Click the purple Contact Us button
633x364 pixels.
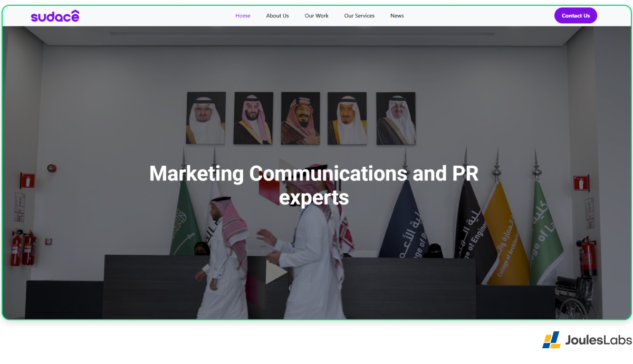(576, 16)
